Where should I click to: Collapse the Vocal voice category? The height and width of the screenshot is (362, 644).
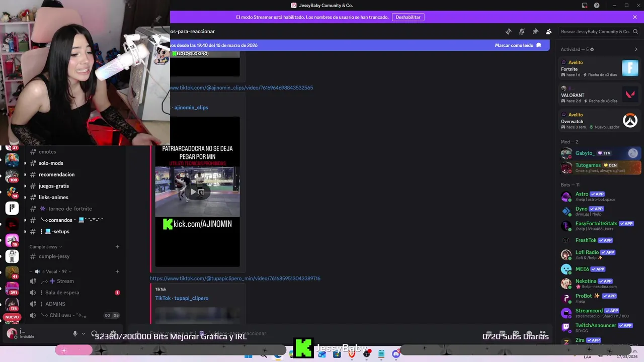click(x=50, y=271)
